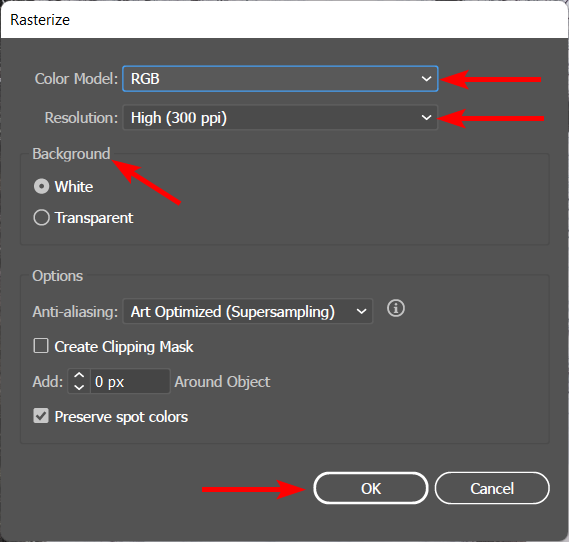Click the anti-aliasing info icon
The image size is (569, 542).
click(x=396, y=309)
